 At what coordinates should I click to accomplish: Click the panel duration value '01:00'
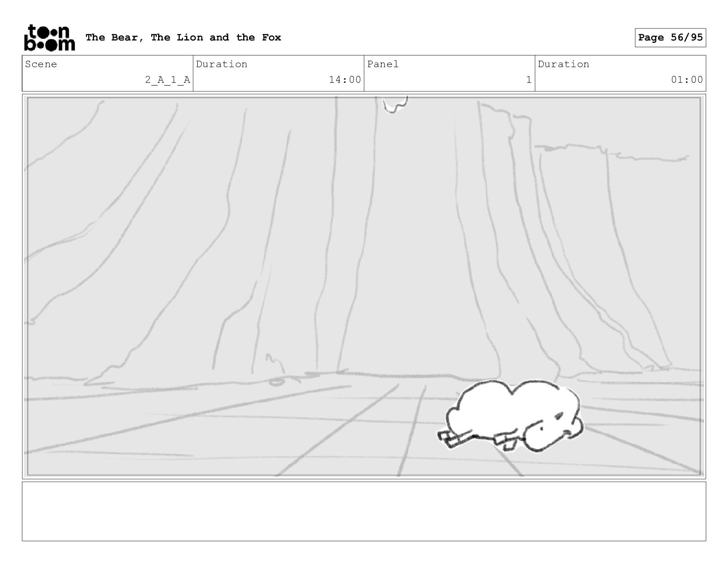pos(687,80)
